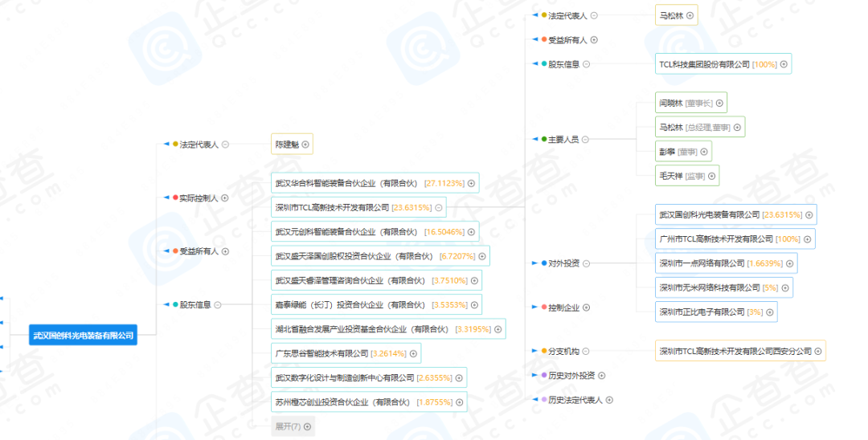Collapse the 主要人员 branch
Image resolution: width=868 pixels, height=440 pixels.
click(585, 139)
